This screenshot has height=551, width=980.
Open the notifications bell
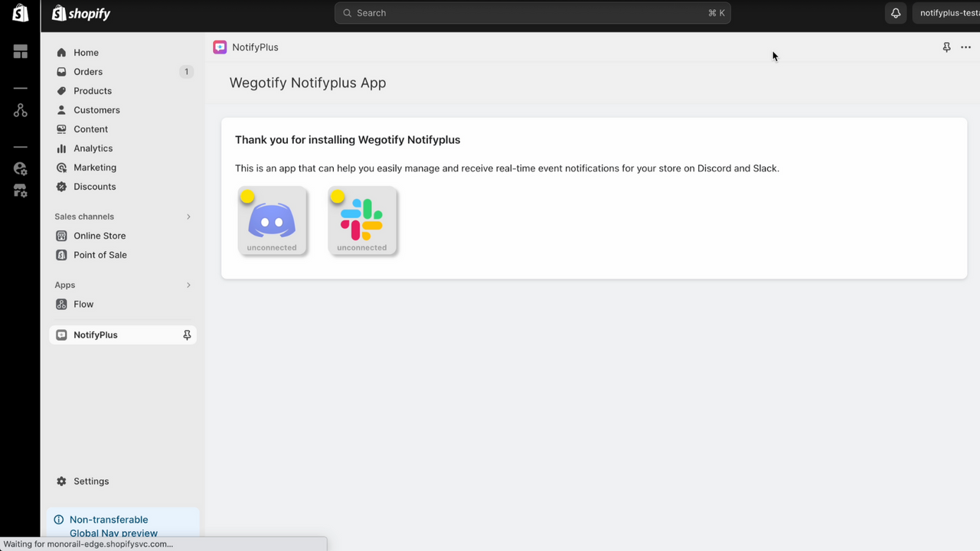[895, 13]
